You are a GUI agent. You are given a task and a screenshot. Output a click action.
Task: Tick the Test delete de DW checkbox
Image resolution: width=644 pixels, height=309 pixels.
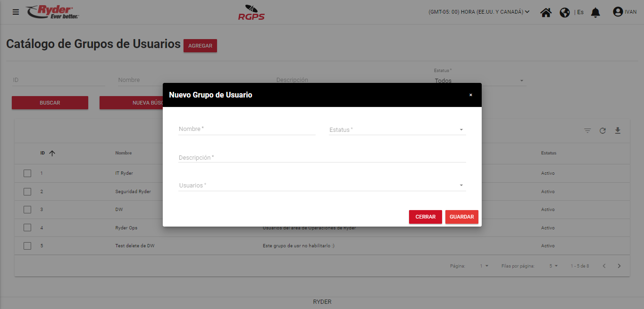click(27, 246)
